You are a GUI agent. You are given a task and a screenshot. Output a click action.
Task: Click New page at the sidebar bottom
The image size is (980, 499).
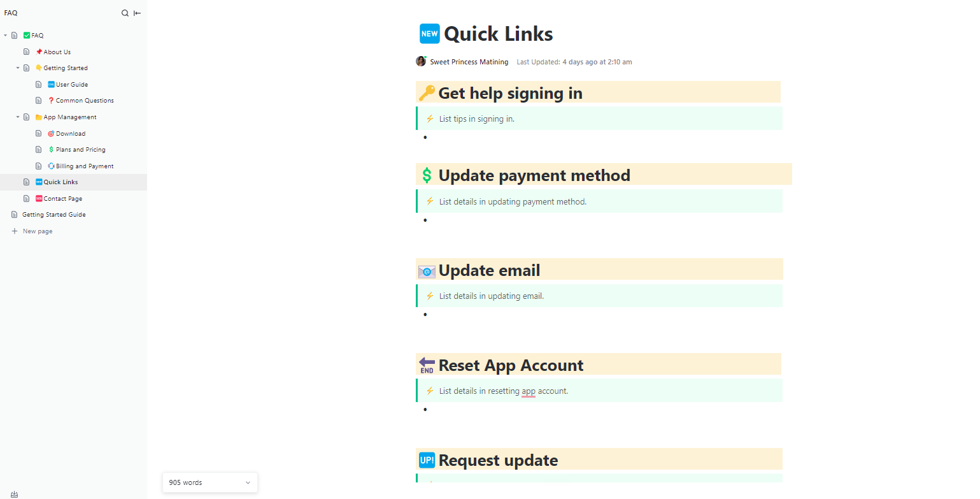coord(36,231)
